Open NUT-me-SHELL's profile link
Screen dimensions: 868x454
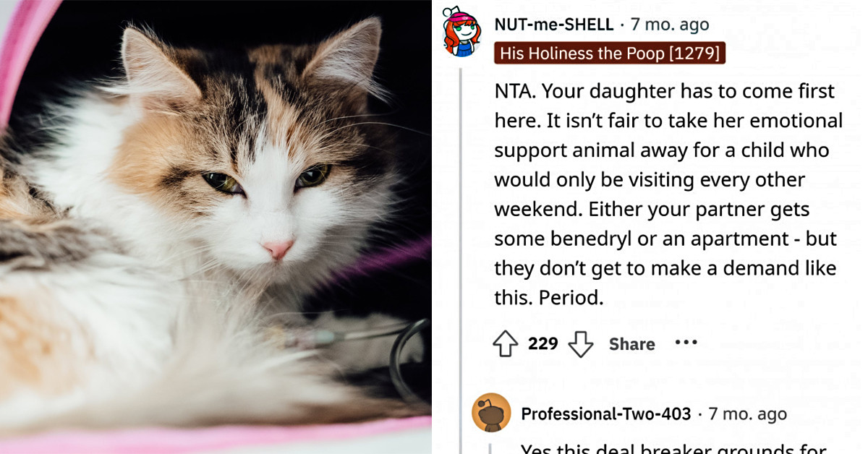click(555, 24)
